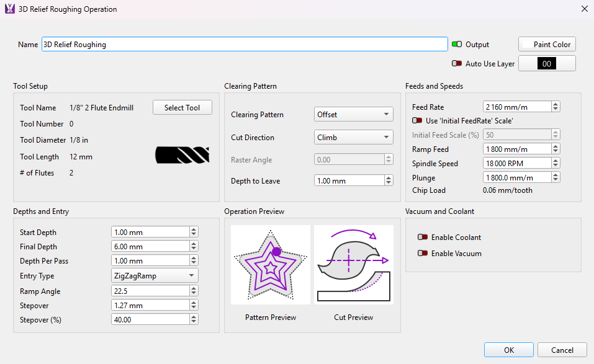Click the Depth Per Pass field

[150, 260]
